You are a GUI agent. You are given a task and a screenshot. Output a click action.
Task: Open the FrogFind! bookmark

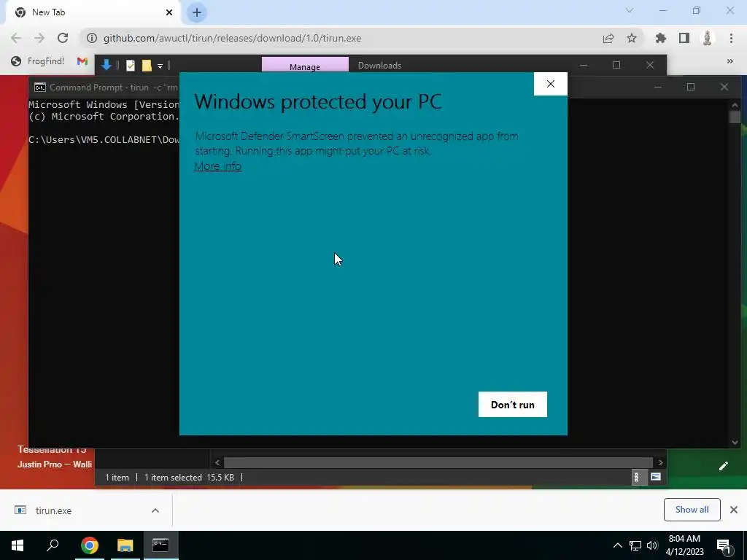click(x=38, y=61)
